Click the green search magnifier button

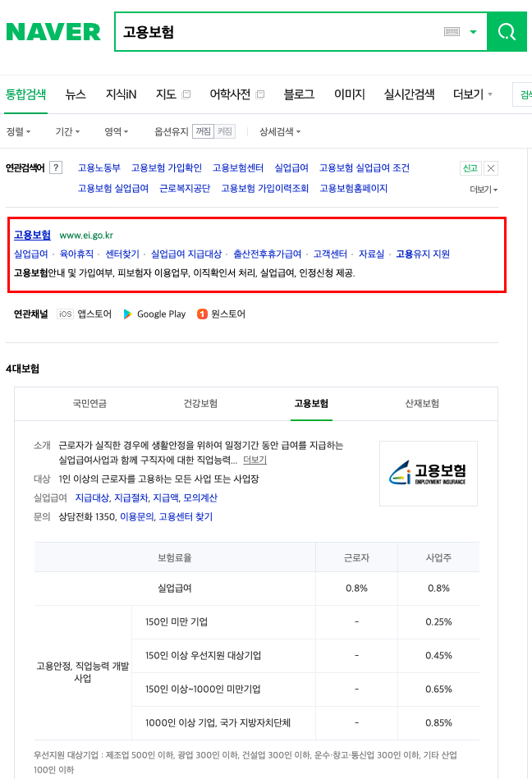[507, 32]
